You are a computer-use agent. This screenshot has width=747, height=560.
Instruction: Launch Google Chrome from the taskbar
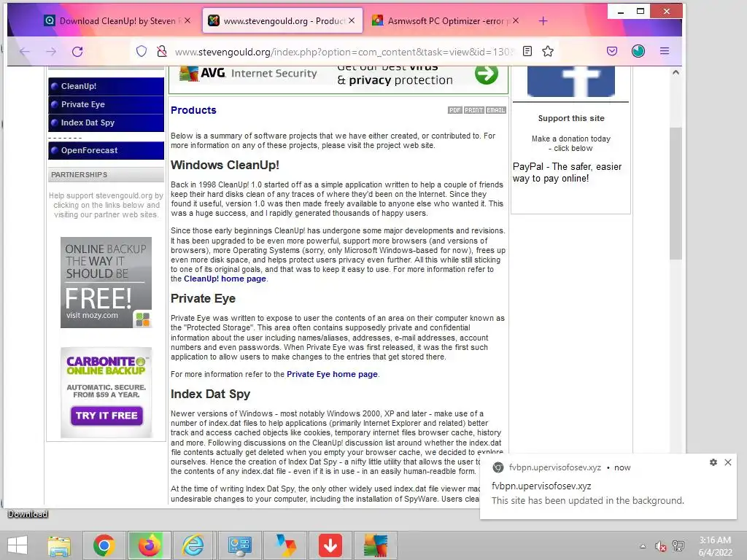pos(104,545)
